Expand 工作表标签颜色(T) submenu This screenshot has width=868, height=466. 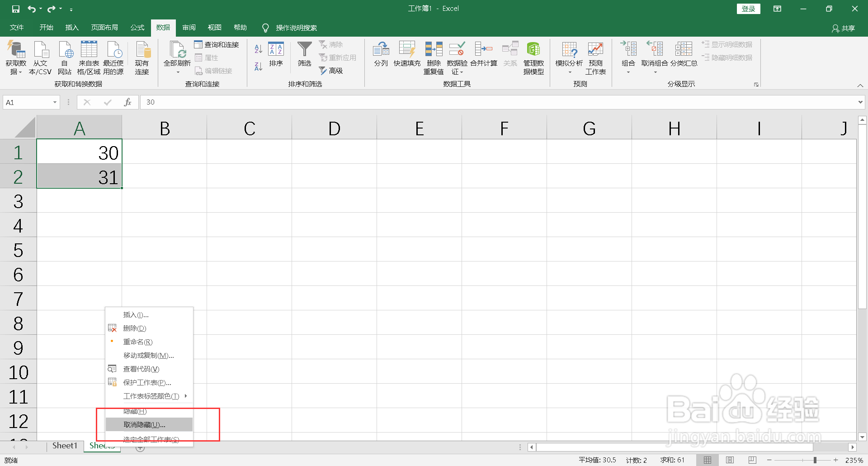coord(149,396)
